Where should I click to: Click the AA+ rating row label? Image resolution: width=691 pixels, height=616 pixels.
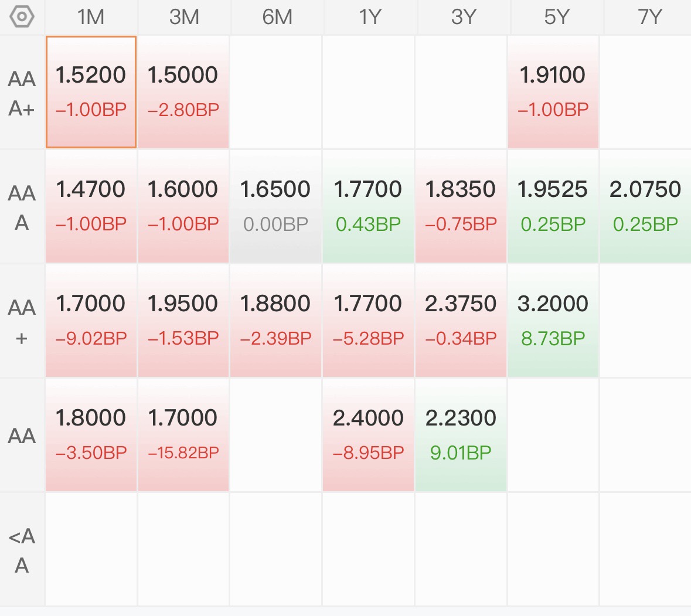[22, 321]
